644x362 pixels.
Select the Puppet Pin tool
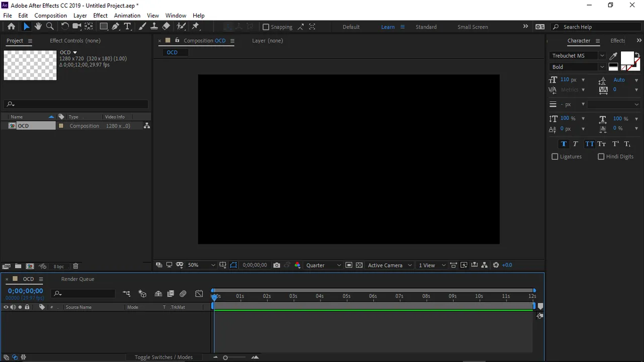coord(196,27)
